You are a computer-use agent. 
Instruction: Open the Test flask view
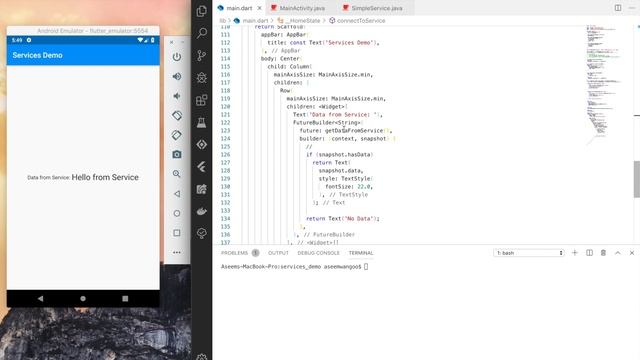click(x=202, y=122)
